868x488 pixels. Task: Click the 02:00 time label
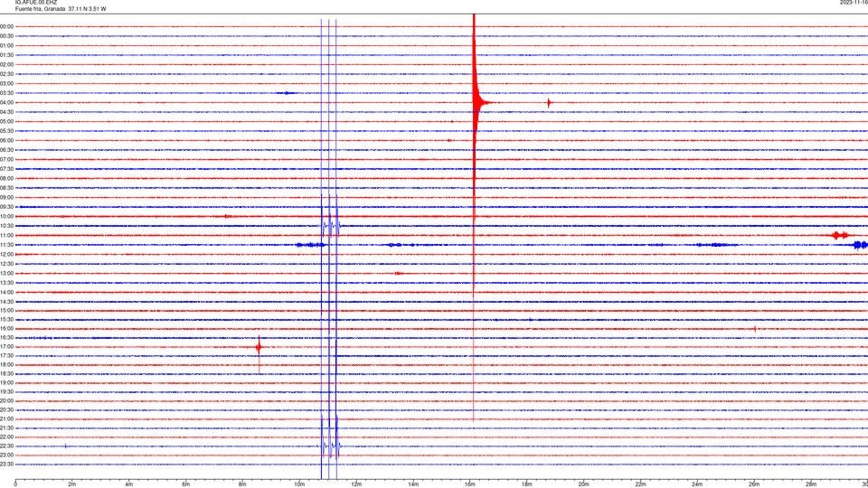click(7, 64)
